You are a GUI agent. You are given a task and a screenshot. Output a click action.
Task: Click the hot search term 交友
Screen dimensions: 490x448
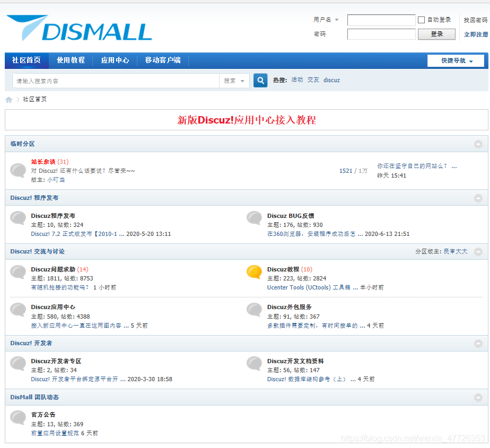pos(313,80)
